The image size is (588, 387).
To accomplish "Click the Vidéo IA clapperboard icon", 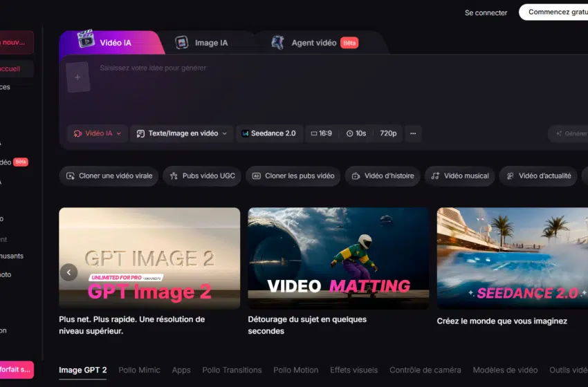I will pos(86,39).
